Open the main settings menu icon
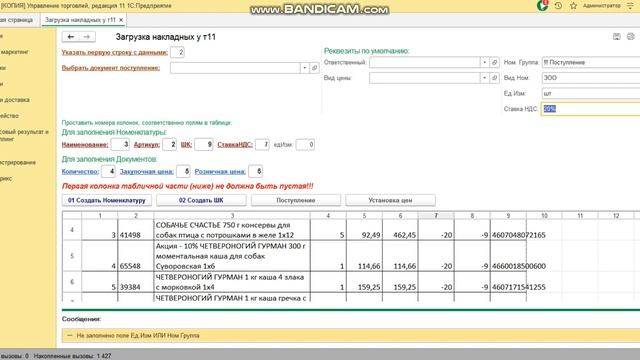The width and height of the screenshot is (640, 360). coord(630,6)
